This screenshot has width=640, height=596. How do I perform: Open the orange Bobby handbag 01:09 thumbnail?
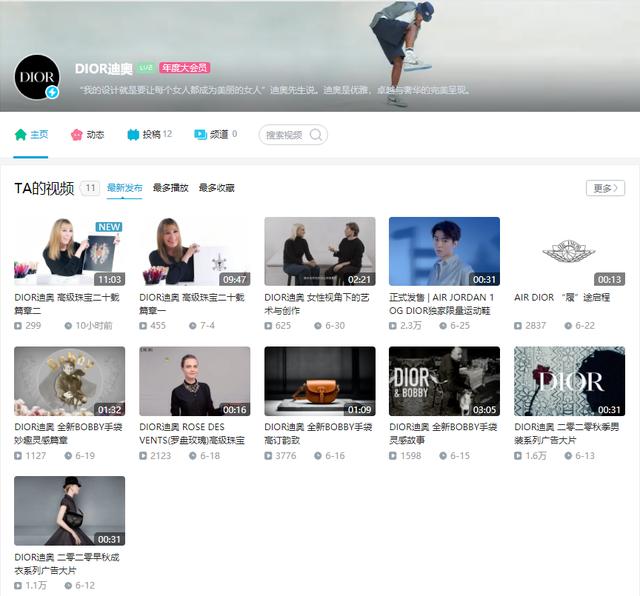[320, 381]
